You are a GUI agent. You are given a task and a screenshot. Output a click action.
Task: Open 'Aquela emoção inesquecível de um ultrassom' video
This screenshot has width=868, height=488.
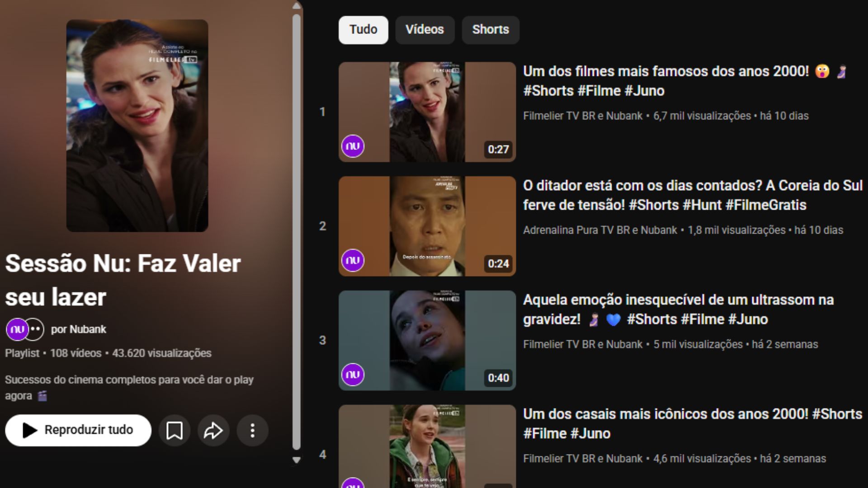point(678,310)
